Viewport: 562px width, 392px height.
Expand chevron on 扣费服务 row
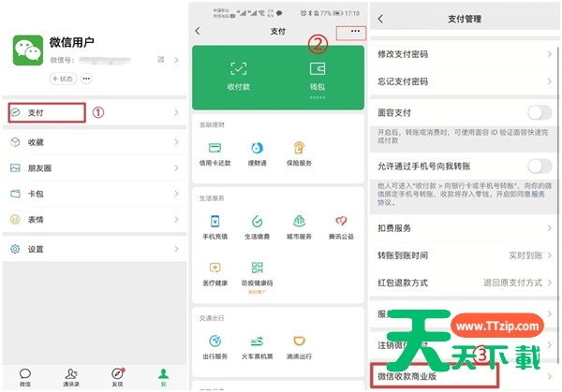(549, 228)
